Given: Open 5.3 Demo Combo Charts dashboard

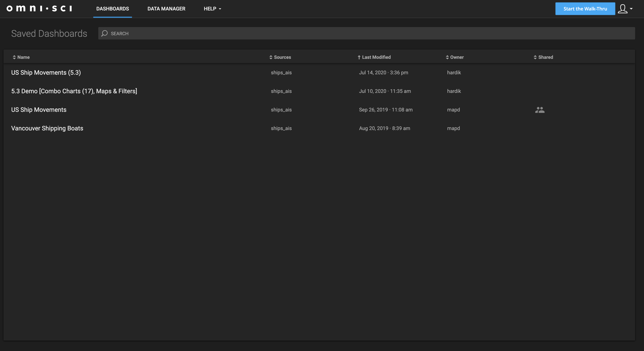Looking at the screenshot, I should coord(74,91).
